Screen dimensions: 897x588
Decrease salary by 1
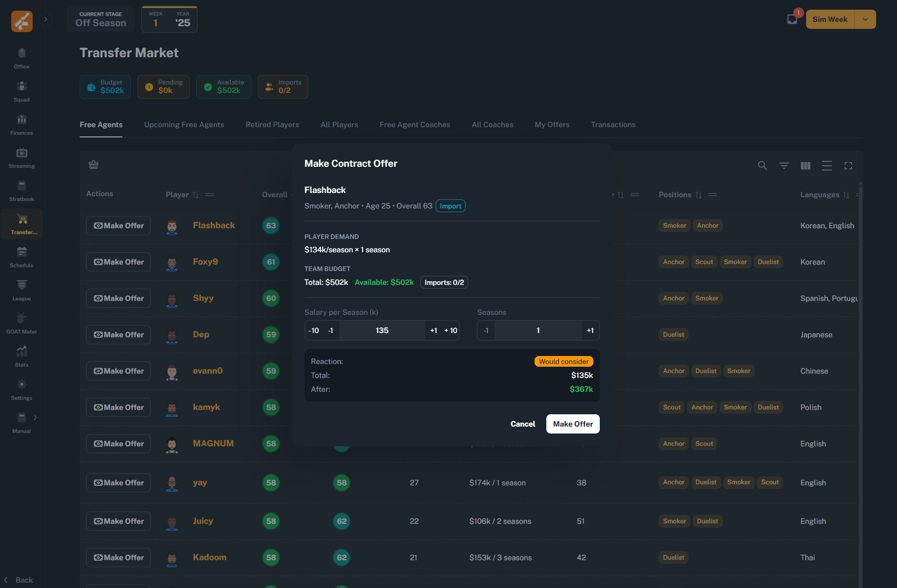(x=330, y=330)
